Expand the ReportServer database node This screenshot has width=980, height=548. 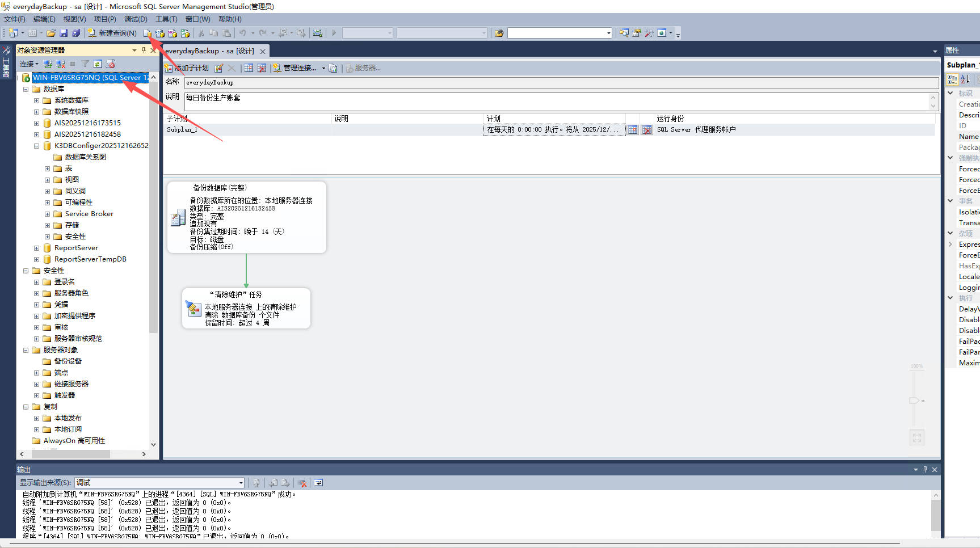(x=36, y=248)
